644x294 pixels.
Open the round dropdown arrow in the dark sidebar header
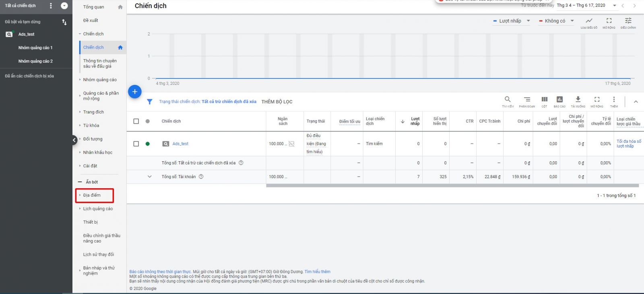tap(64, 6)
